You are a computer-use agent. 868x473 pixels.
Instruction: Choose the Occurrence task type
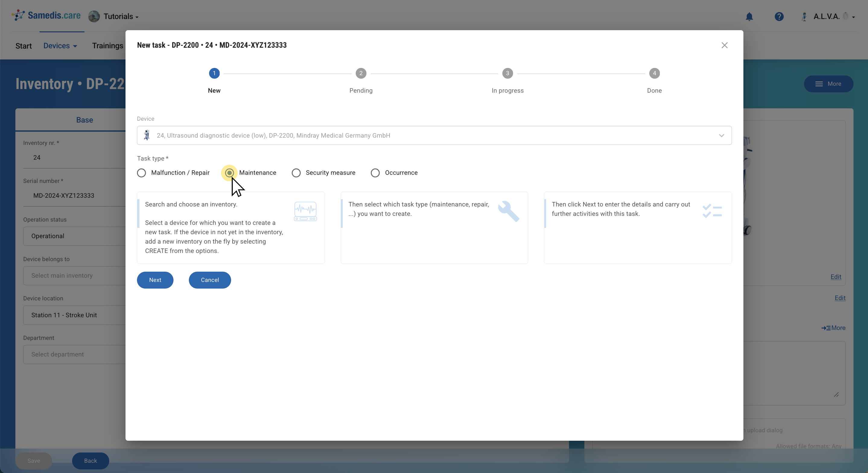(375, 173)
